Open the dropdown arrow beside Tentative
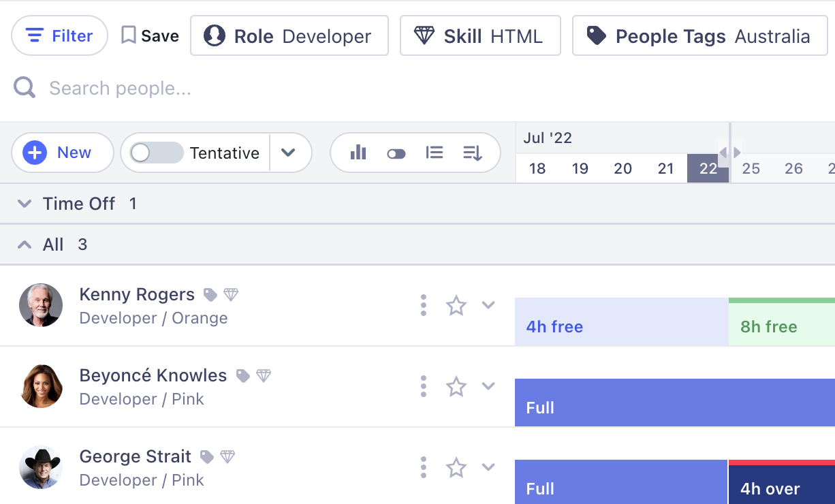The width and height of the screenshot is (835, 504). 289,153
